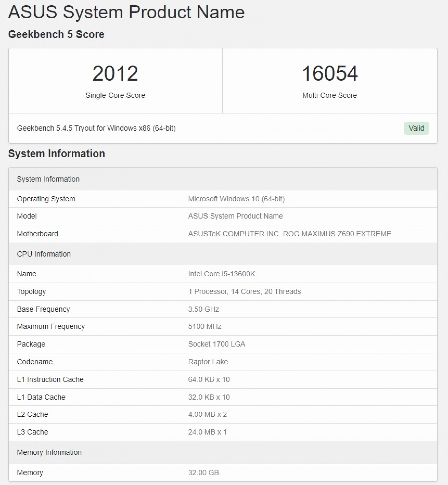Click the Operating System label
The image size is (448, 485).
tap(46, 199)
